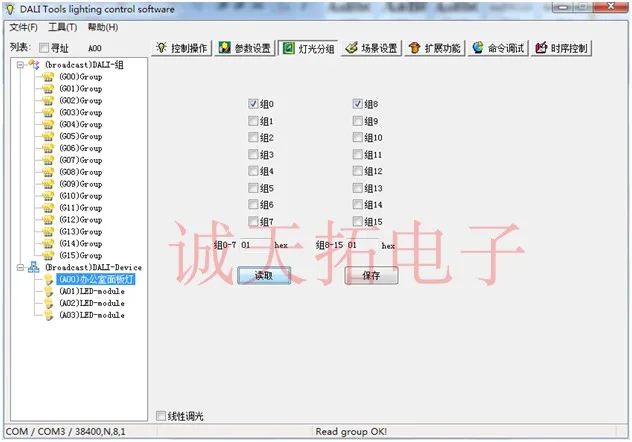
Task: Check the 组9 checkbox
Action: 357,121
